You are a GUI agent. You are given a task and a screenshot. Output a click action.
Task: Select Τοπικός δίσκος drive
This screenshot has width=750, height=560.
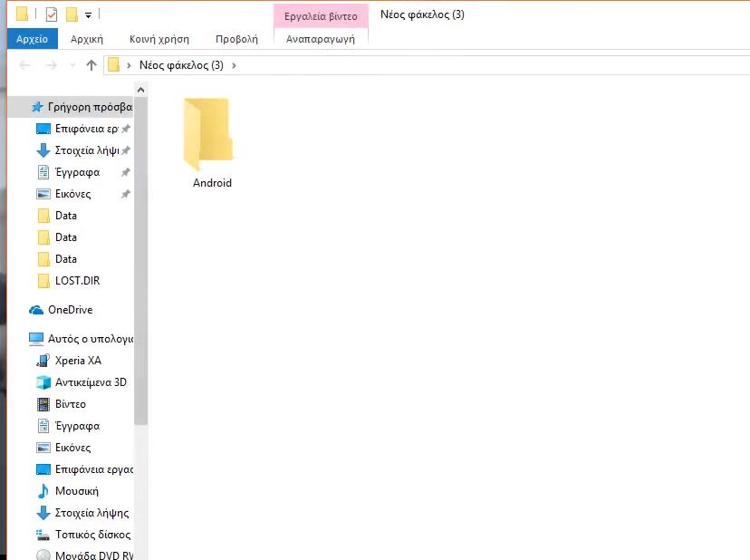tap(92, 535)
